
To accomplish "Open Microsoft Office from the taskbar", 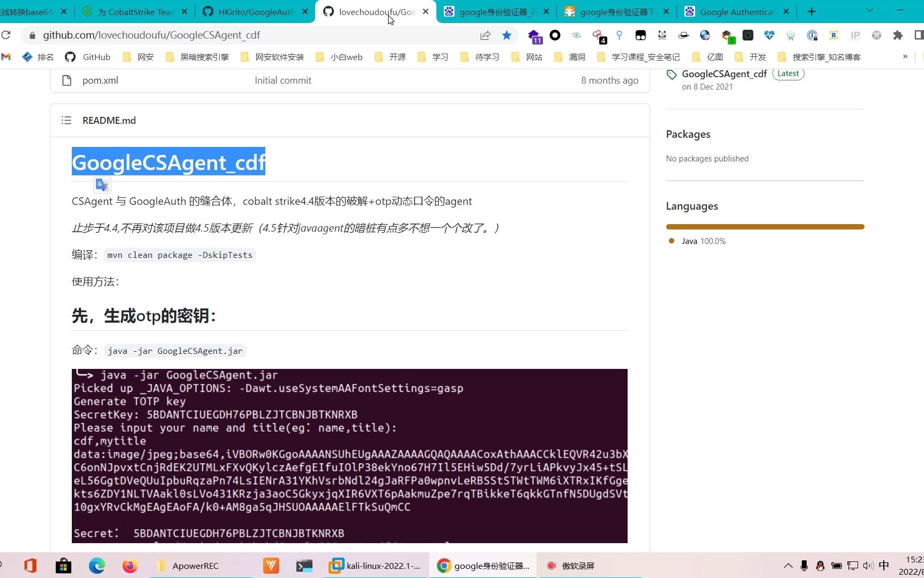I will click(30, 565).
